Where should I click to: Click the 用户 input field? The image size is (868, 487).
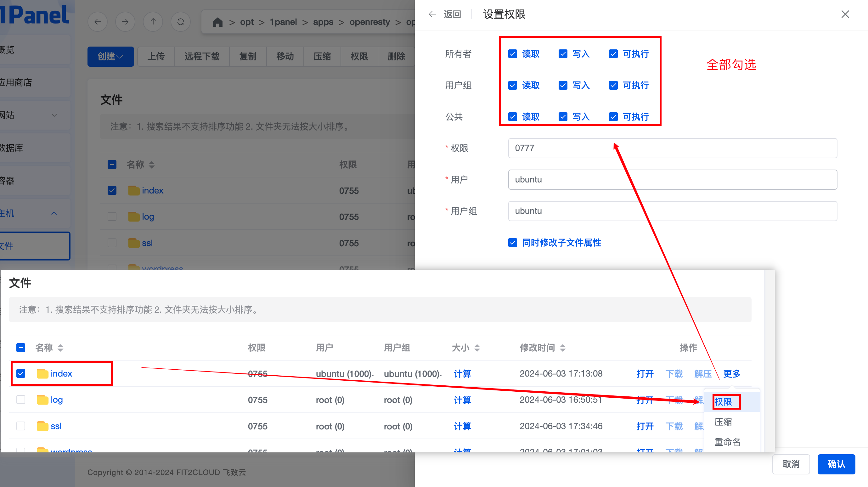pyautogui.click(x=673, y=180)
